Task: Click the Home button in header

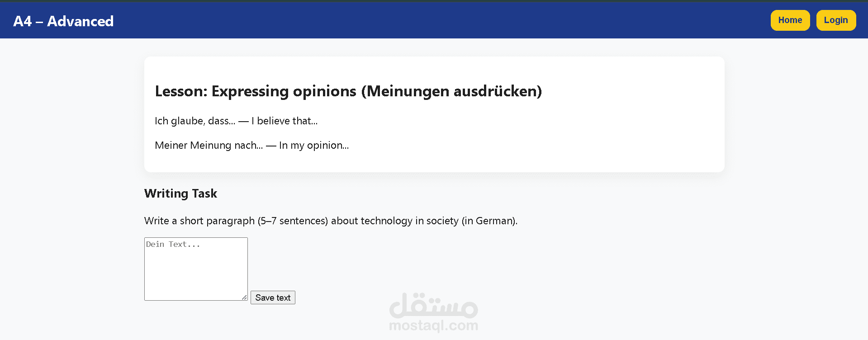Action: point(790,20)
